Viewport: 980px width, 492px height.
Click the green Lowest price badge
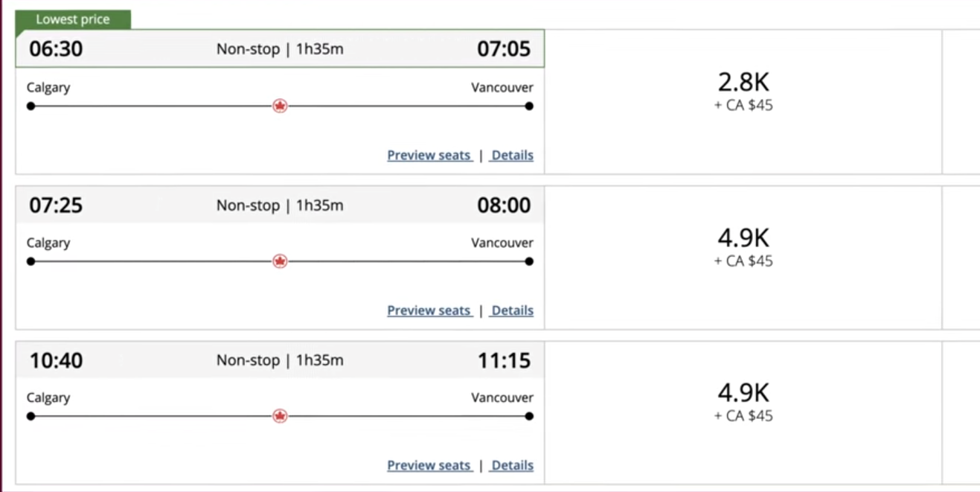point(73,19)
